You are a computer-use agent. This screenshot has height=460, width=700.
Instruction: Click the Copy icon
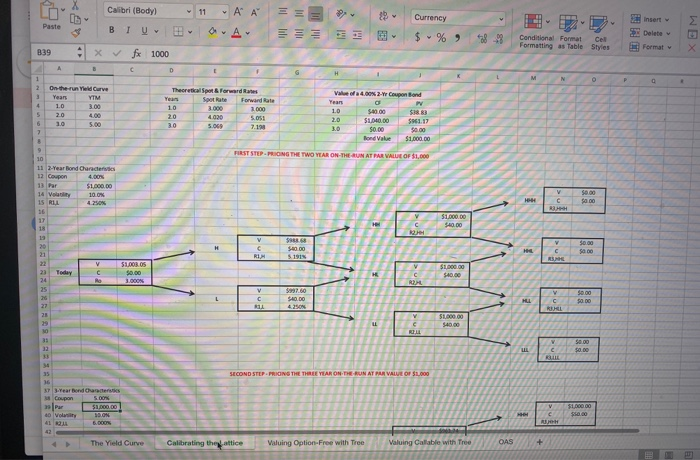pos(75,19)
